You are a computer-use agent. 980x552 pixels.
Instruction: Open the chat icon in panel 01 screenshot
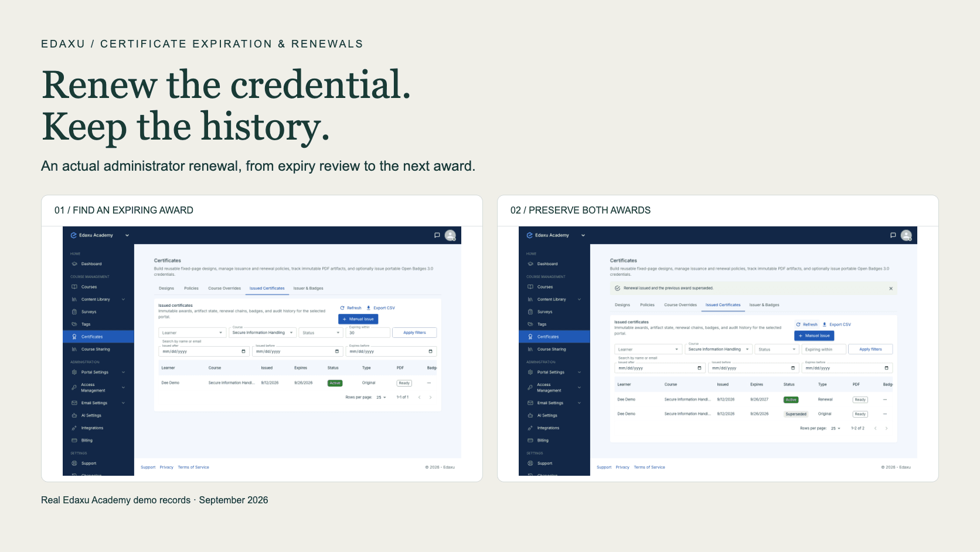(x=437, y=235)
